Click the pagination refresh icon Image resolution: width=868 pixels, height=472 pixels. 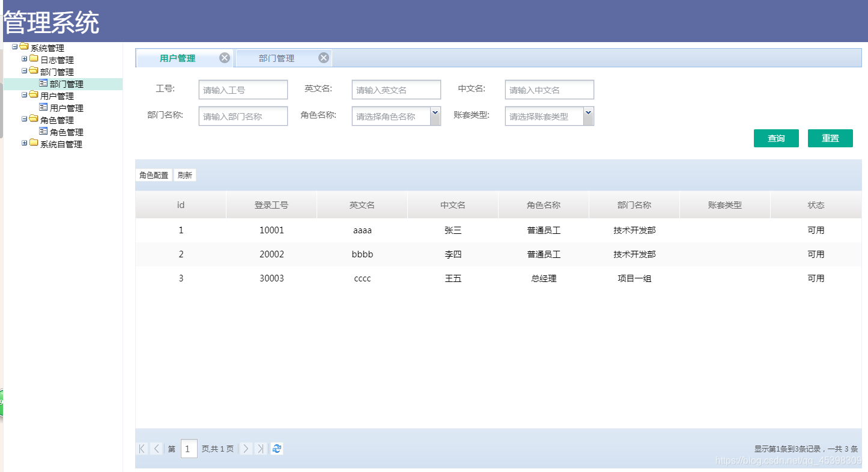point(277,449)
